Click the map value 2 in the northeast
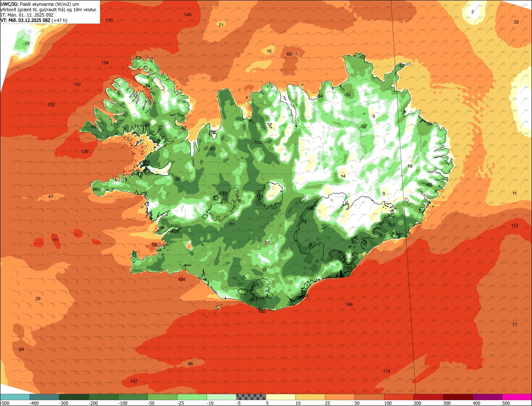Image resolution: width=532 pixels, height=406 pixels. coord(473,12)
